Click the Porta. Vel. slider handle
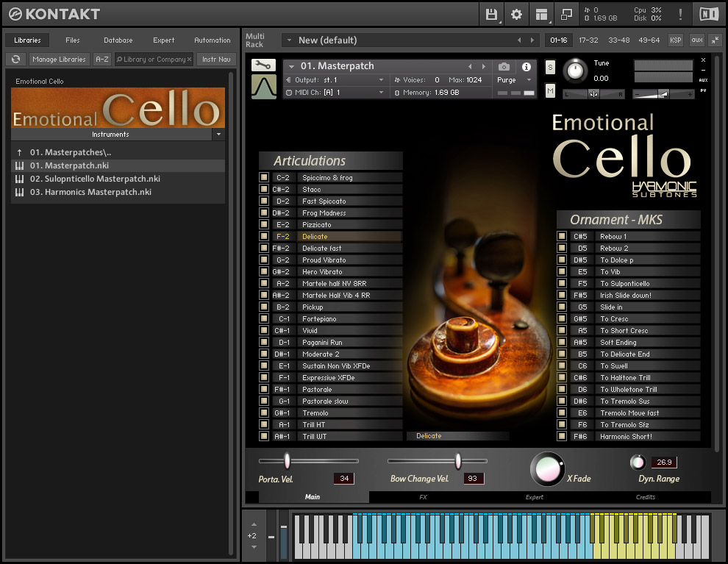This screenshot has width=728, height=564. pyautogui.click(x=287, y=461)
